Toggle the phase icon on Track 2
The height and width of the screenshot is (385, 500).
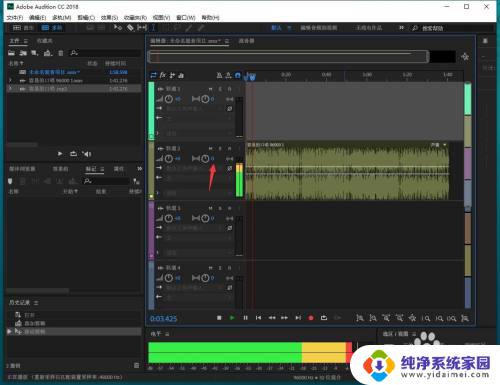(x=230, y=168)
